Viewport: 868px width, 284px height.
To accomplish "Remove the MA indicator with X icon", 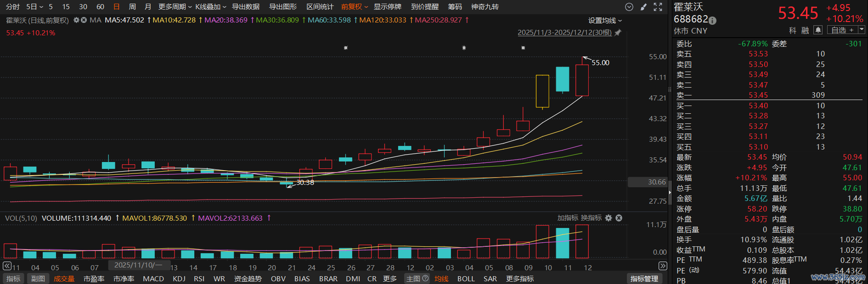I will (x=84, y=20).
